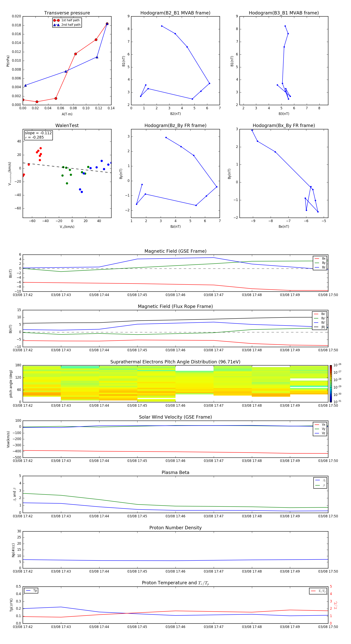Select 'Vx' in the solar wind legend
This screenshot has height=644, width=351.
pyautogui.click(x=320, y=424)
